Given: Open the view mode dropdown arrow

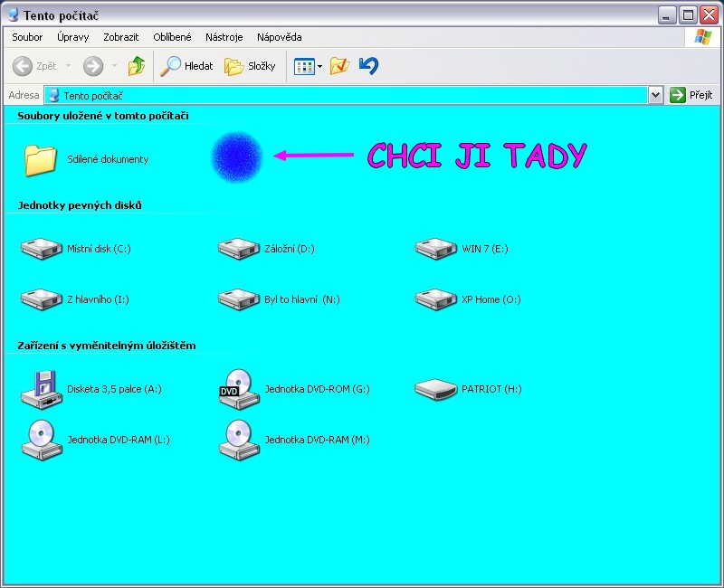Looking at the screenshot, I should coord(319,67).
